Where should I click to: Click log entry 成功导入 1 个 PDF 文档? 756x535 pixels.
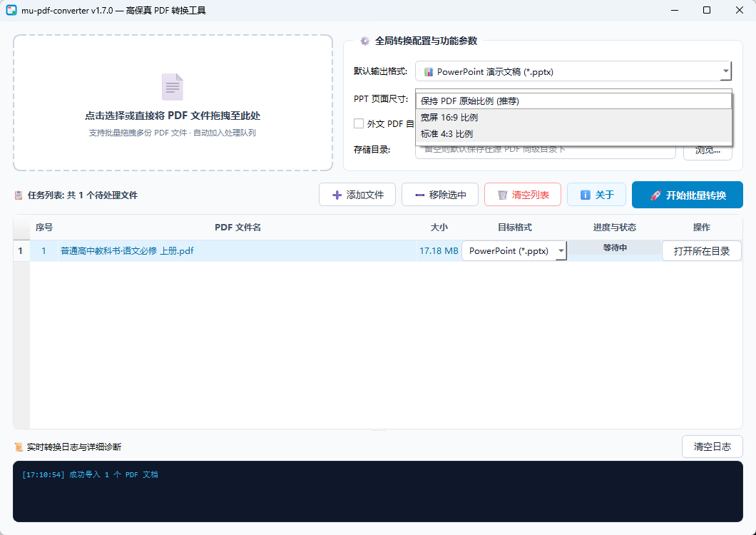[x=90, y=474]
